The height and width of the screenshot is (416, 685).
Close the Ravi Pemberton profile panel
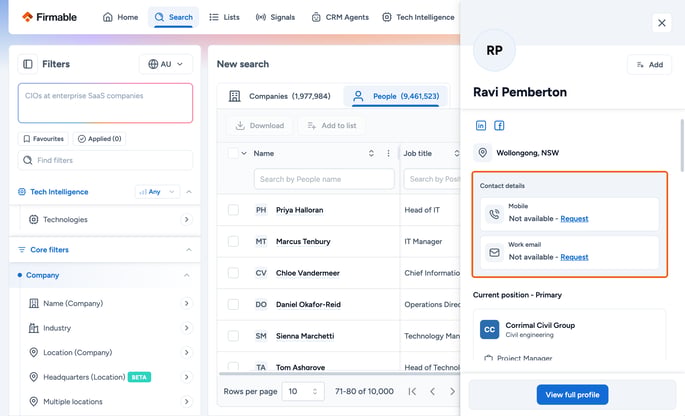point(661,23)
